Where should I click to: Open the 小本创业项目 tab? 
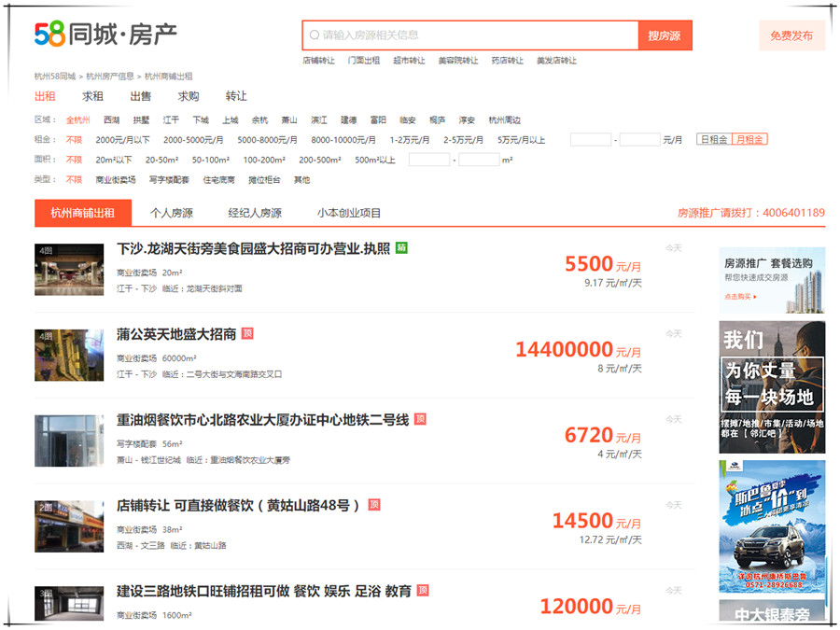coord(349,213)
